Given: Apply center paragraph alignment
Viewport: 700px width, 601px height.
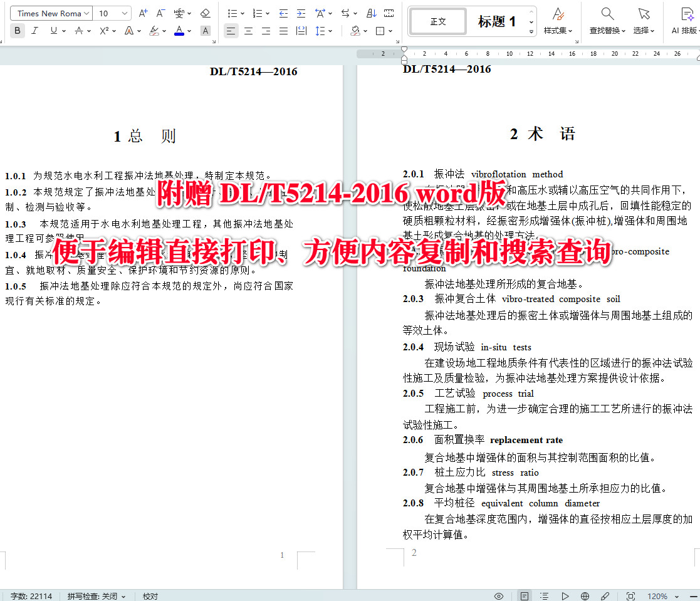Looking at the screenshot, I should pos(249,30).
